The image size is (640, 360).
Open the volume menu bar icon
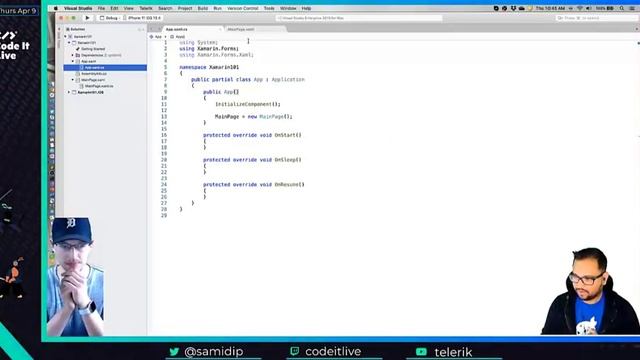click(x=589, y=8)
